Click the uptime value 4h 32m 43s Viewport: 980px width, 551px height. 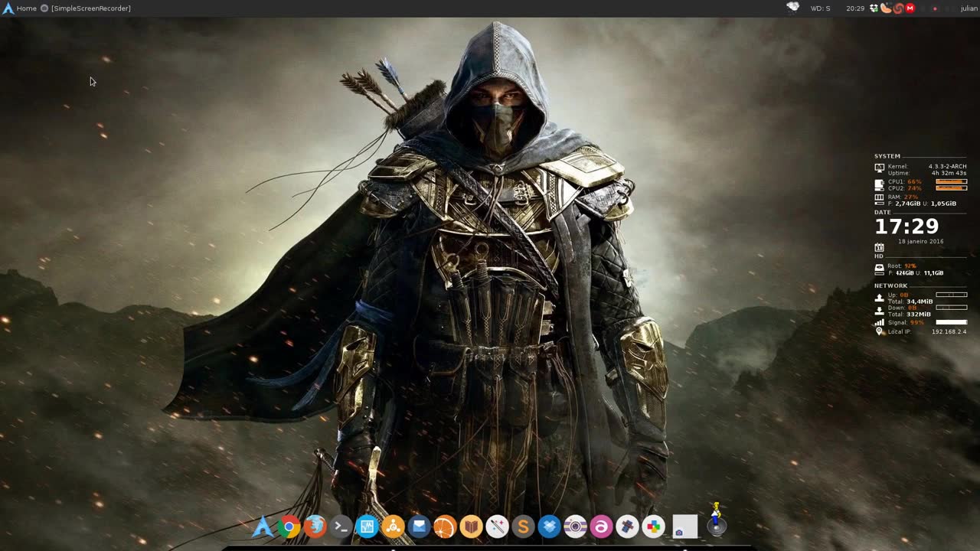tap(949, 173)
